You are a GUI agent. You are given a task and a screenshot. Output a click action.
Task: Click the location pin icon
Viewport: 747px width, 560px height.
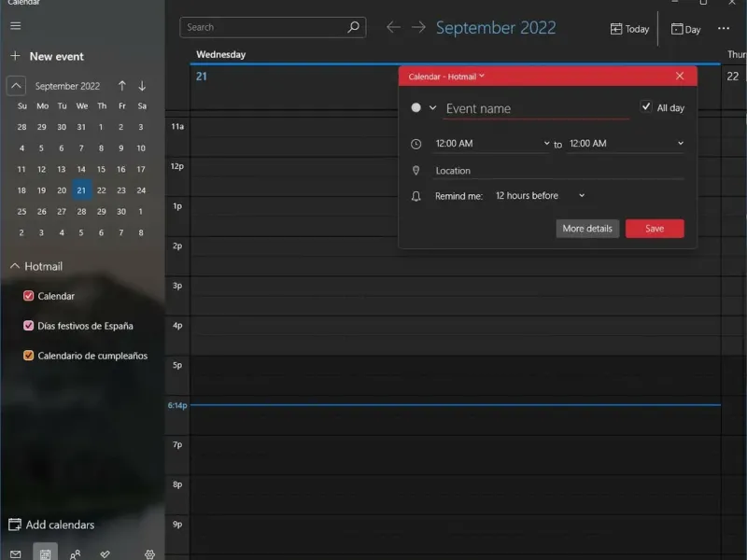click(416, 171)
